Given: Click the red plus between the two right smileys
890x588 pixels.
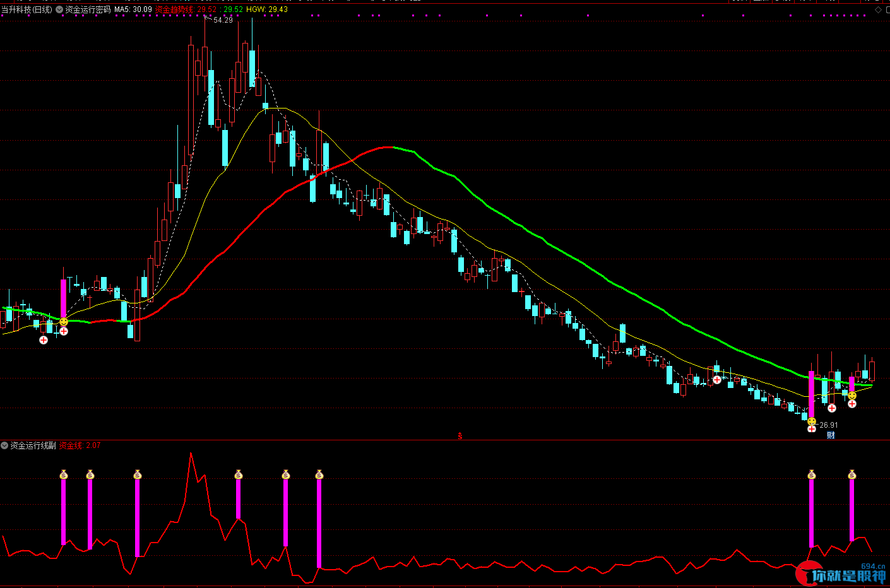Looking at the screenshot, I should tap(832, 408).
